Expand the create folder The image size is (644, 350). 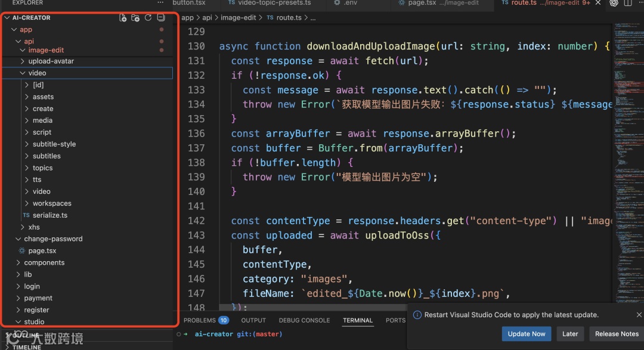(27, 109)
